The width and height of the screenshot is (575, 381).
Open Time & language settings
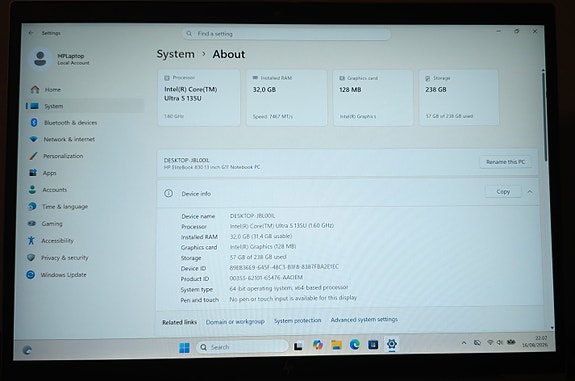click(x=85, y=206)
